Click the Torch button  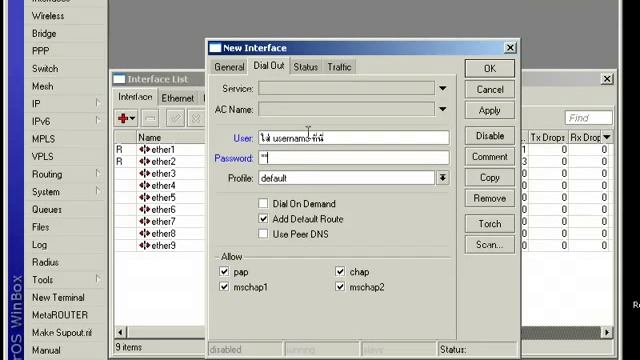point(490,224)
